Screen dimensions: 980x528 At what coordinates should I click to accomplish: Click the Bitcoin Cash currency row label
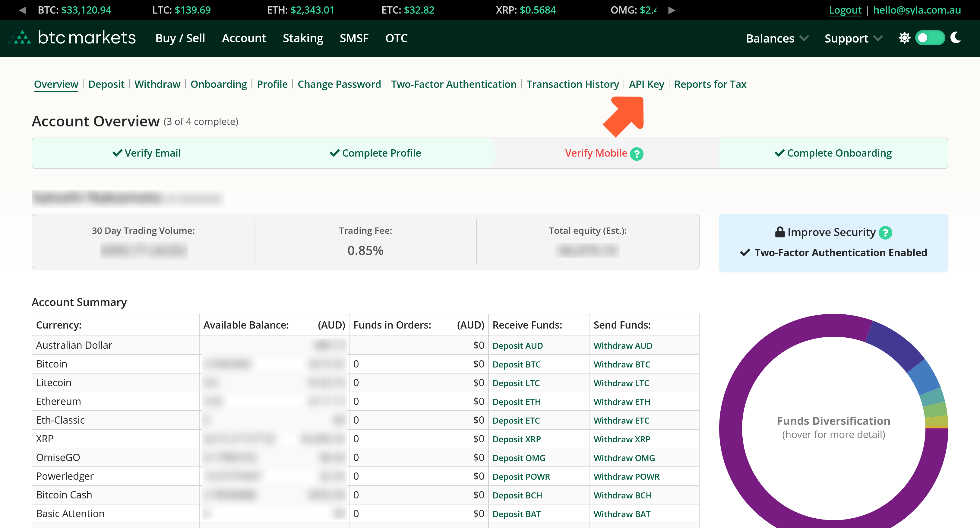(x=64, y=495)
